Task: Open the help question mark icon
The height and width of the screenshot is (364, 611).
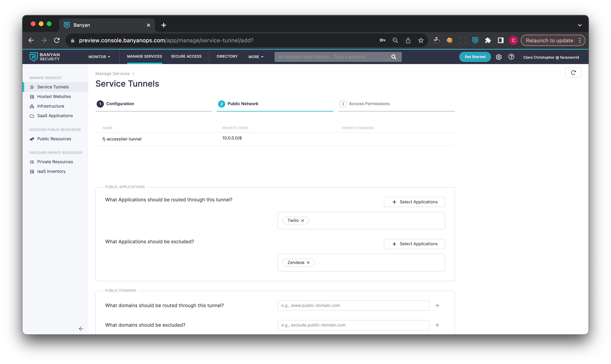Action: click(511, 57)
